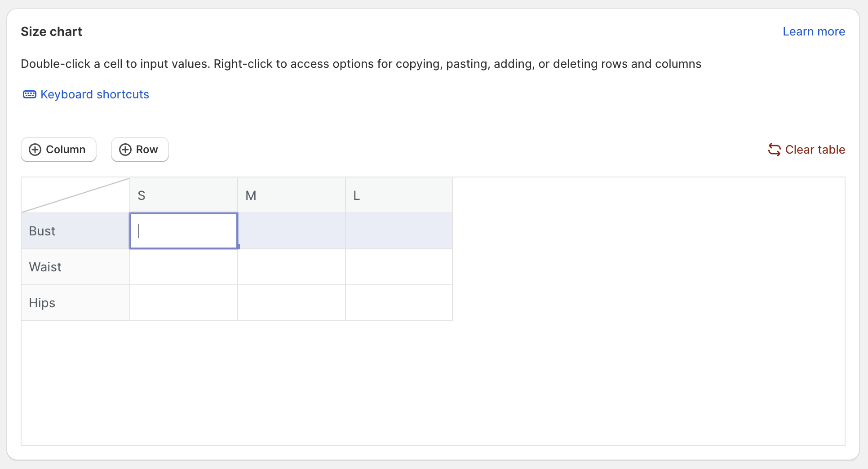This screenshot has height=469, width=868.
Task: Select the Bust row header
Action: click(75, 231)
